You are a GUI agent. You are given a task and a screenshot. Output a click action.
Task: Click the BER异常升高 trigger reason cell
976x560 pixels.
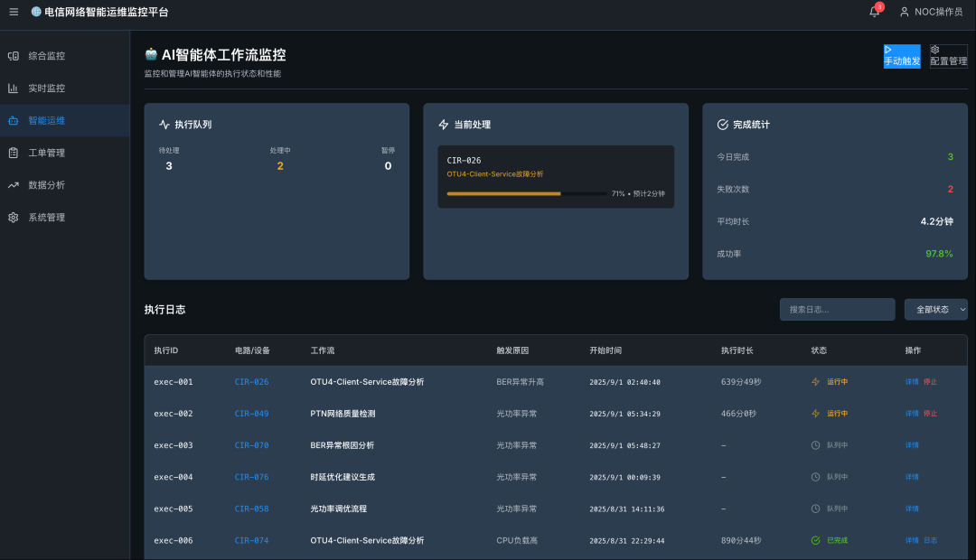[520, 382]
